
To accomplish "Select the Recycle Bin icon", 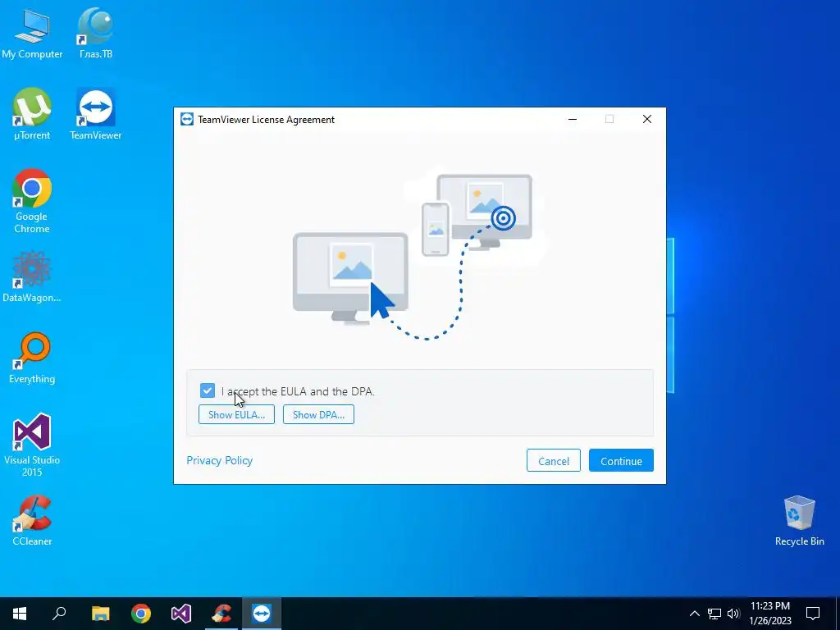I will pyautogui.click(x=799, y=521).
